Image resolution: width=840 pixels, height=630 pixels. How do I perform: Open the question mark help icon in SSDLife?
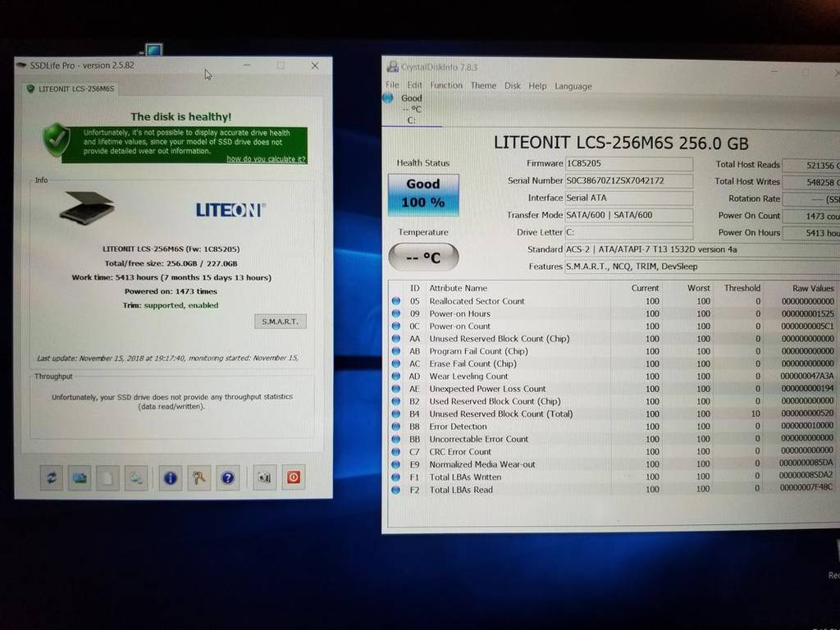(x=228, y=478)
